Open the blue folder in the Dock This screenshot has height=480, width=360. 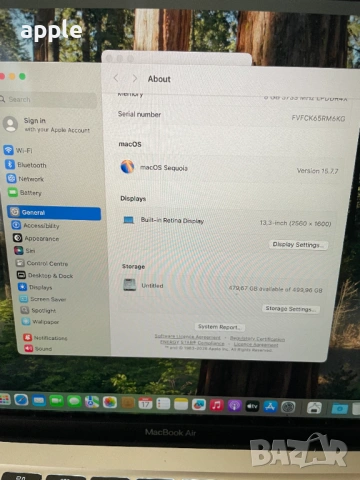tap(340, 408)
